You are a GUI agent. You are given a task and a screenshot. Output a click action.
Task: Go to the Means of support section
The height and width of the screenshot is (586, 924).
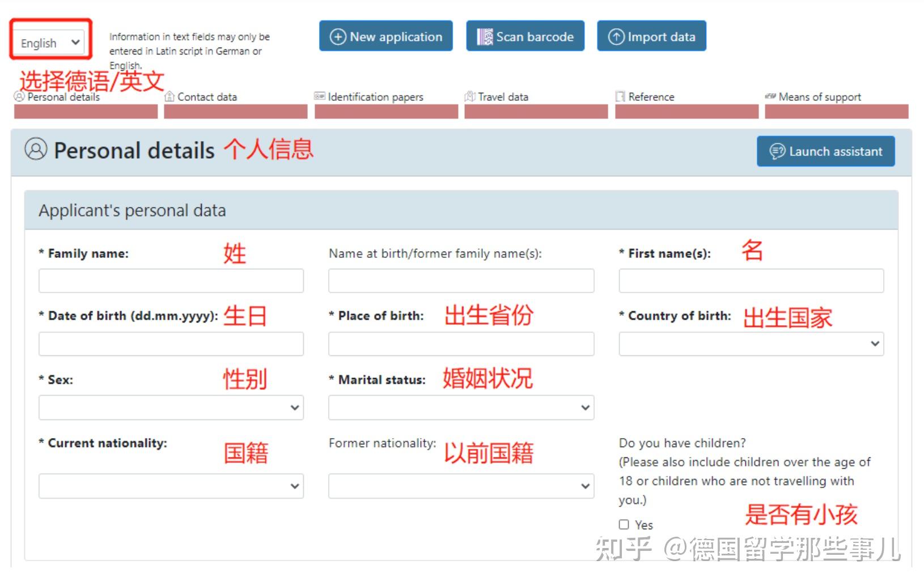[820, 96]
